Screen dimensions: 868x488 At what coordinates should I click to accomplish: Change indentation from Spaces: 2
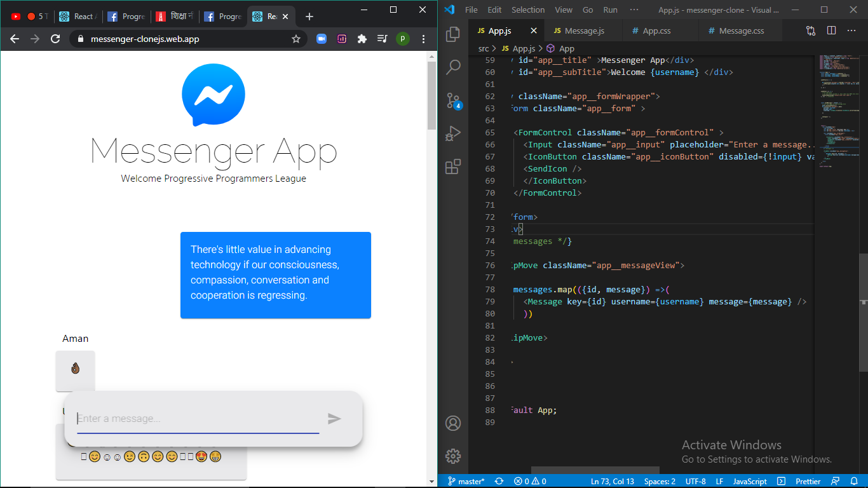click(660, 482)
